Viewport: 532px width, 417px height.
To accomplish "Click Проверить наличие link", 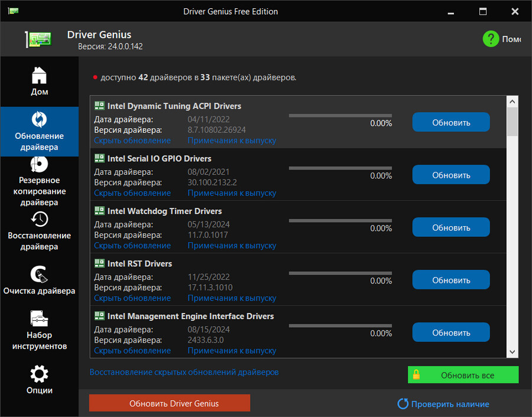I will tap(450, 404).
